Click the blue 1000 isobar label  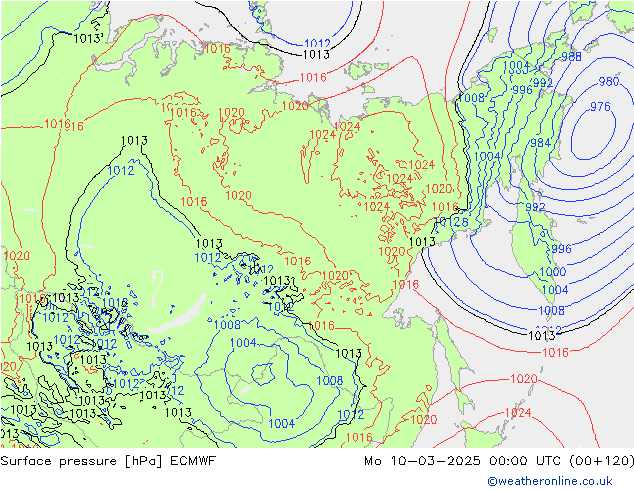pos(553,272)
